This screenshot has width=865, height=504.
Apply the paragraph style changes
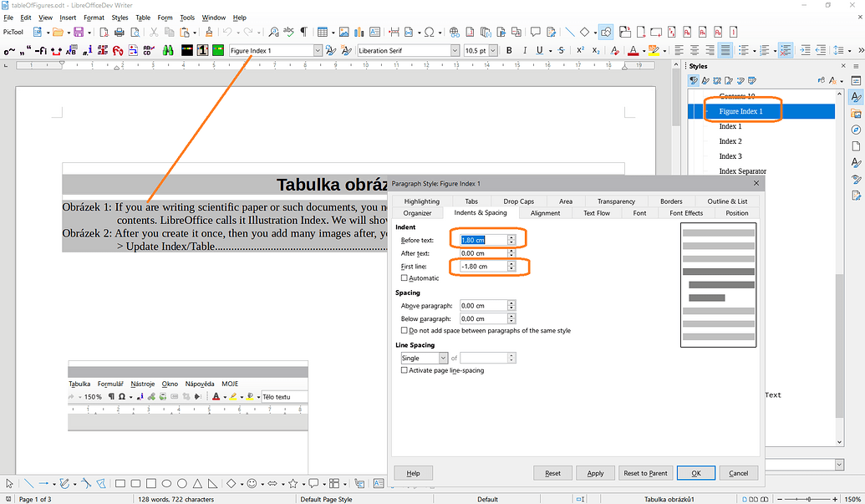(595, 472)
